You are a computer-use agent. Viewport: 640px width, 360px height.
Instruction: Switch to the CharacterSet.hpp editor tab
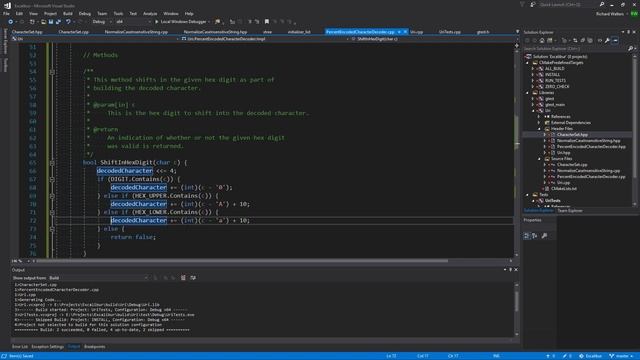tap(27, 31)
